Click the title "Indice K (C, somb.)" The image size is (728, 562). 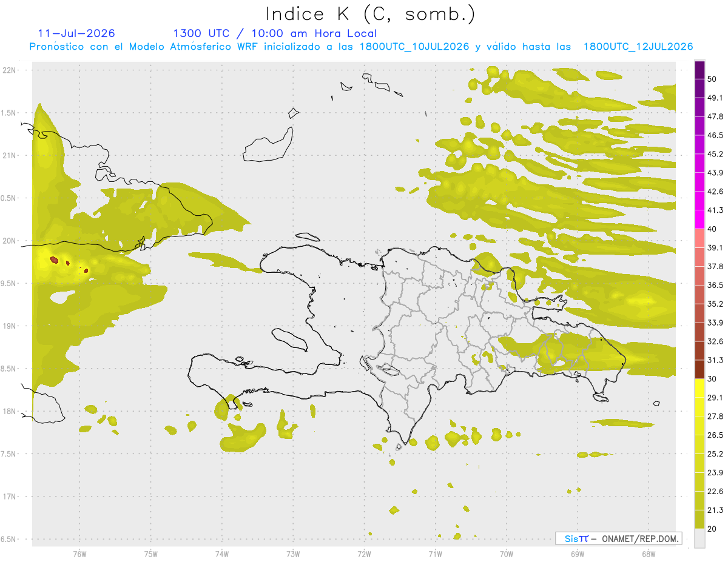coord(370,13)
